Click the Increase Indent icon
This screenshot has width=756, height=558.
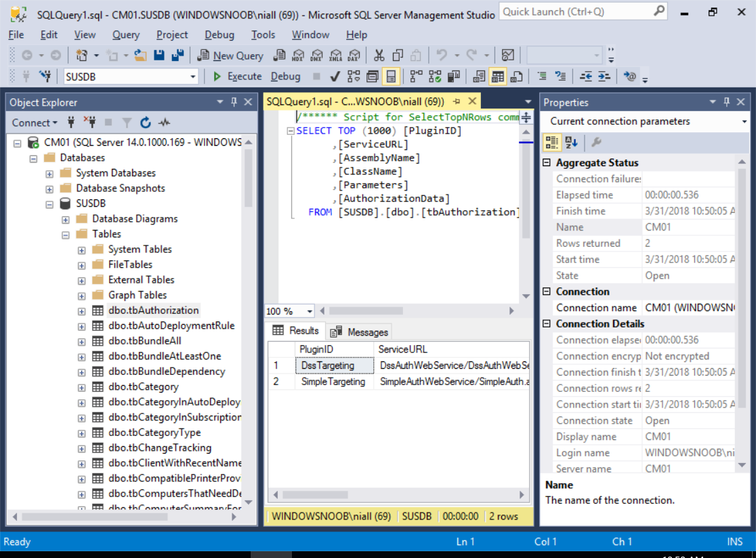click(x=604, y=76)
